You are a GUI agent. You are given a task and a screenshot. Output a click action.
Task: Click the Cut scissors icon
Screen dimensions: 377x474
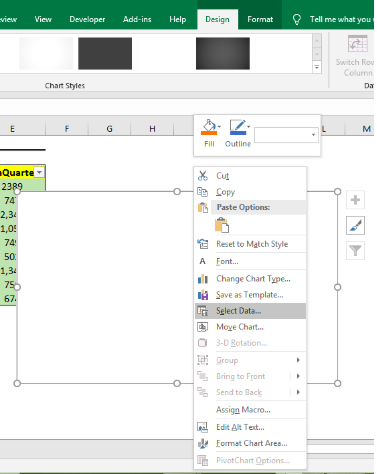[203, 176]
